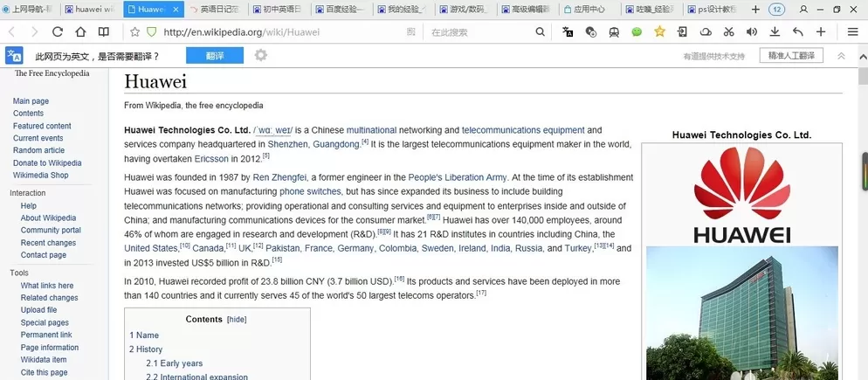The image size is (868, 380).
Task: Switch to the ps设计教程 tab
Action: [713, 10]
